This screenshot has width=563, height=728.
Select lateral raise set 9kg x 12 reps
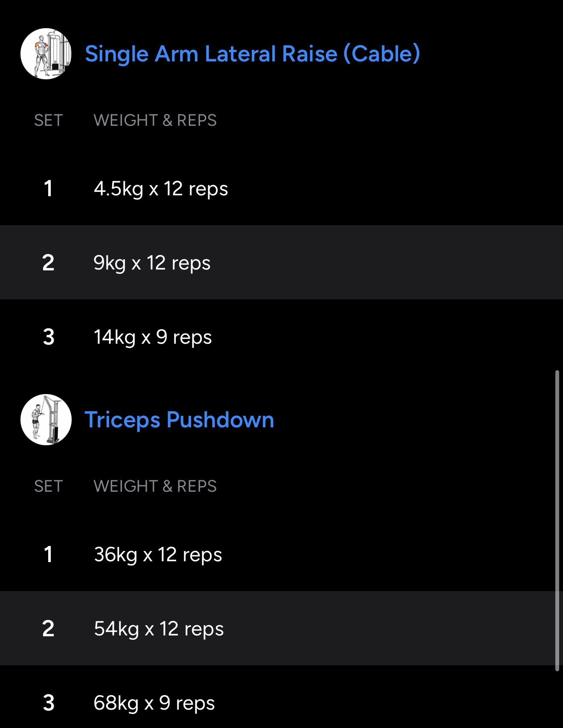152,263
